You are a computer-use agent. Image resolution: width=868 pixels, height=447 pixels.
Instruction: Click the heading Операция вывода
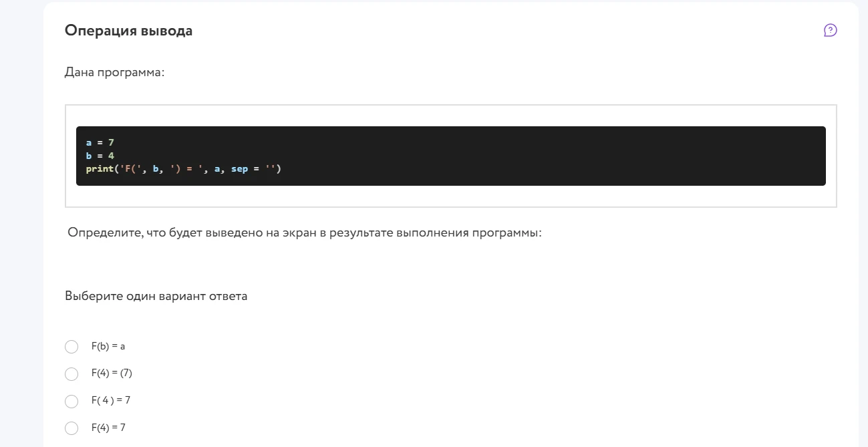click(x=128, y=31)
